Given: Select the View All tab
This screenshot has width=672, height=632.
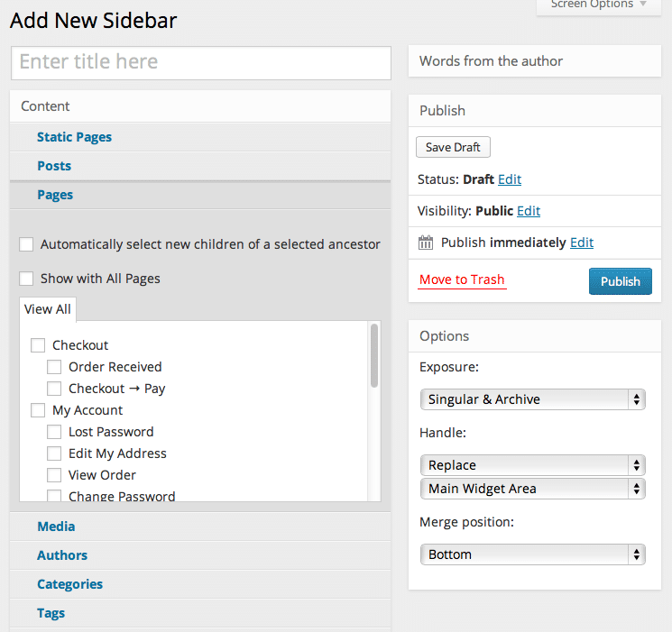Looking at the screenshot, I should point(48,309).
